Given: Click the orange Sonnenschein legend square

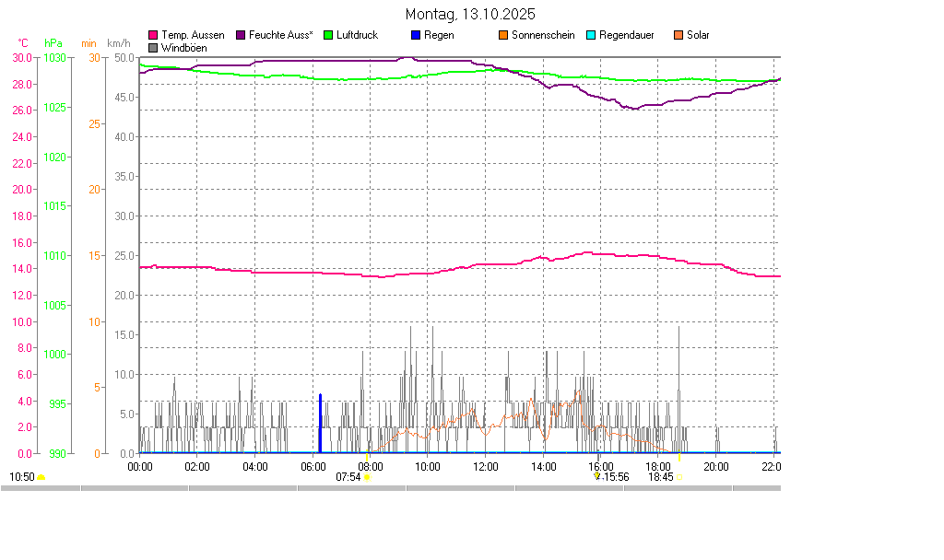Looking at the screenshot, I should pos(503,35).
